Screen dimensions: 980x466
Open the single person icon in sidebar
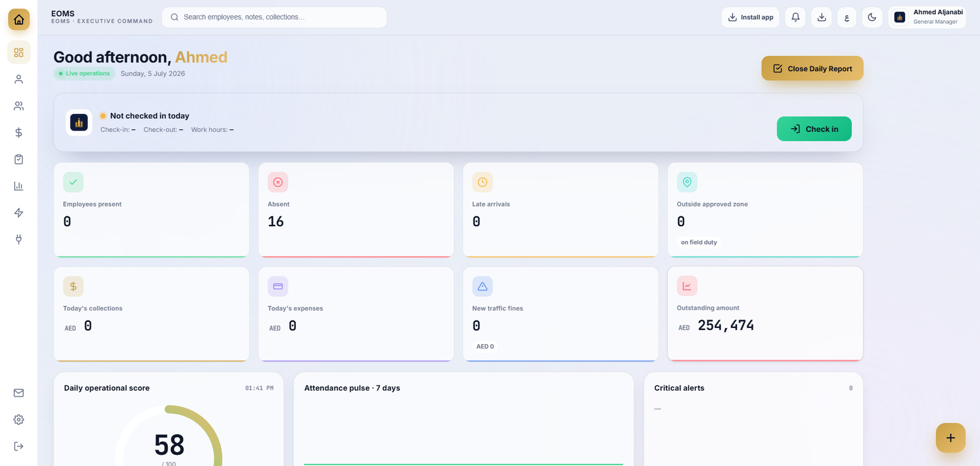pyautogui.click(x=19, y=79)
